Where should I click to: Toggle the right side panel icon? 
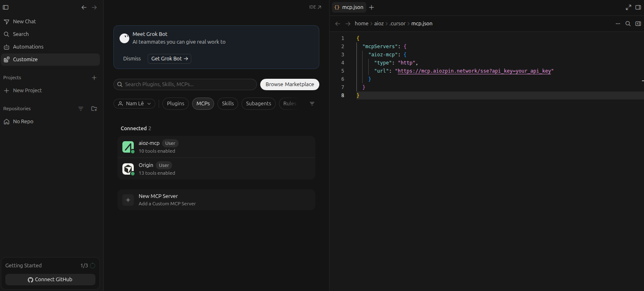[x=638, y=7]
